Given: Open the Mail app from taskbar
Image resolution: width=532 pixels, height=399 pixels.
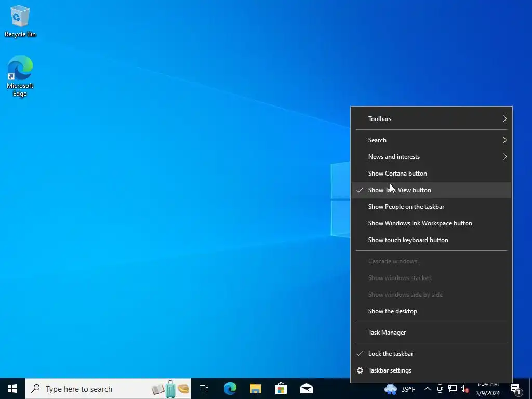Looking at the screenshot, I should pos(307,389).
